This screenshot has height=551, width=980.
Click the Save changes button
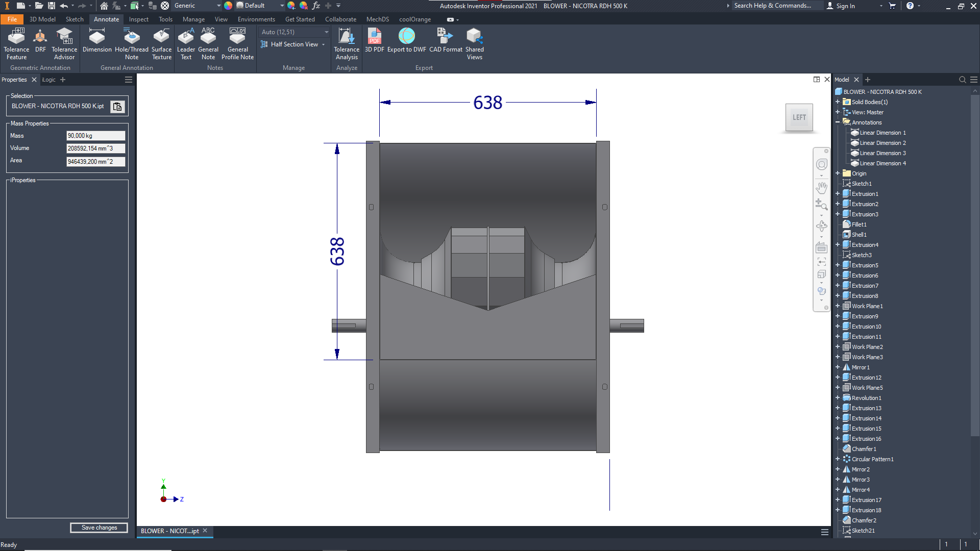(x=99, y=528)
